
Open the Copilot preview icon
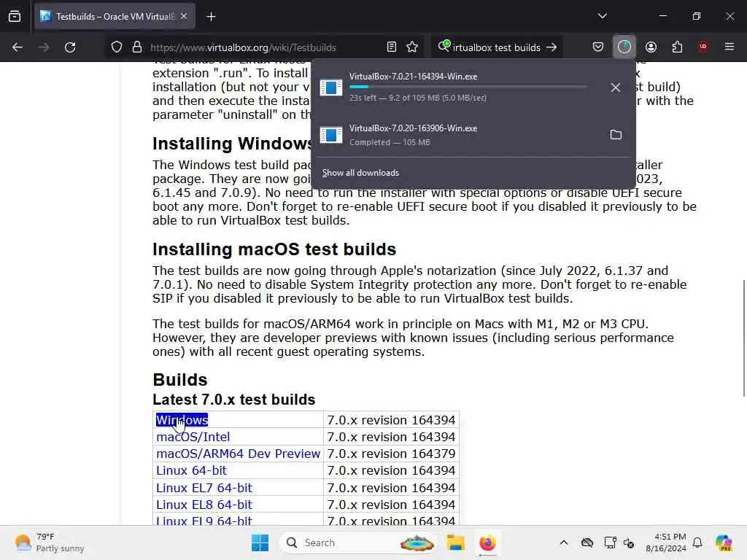point(724,542)
